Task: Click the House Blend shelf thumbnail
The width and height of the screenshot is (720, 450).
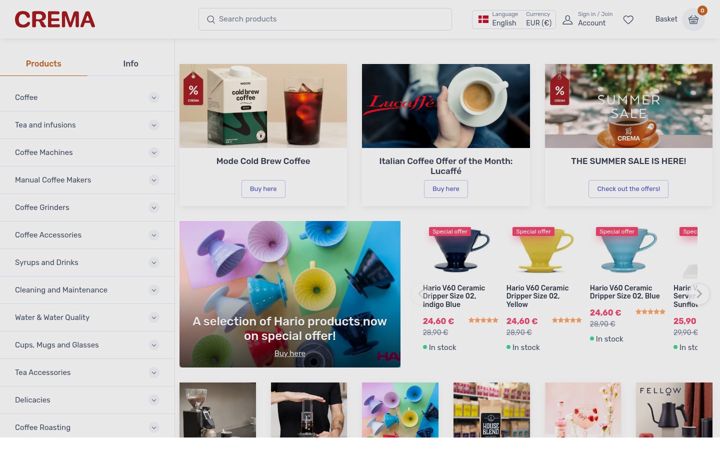Action: [491, 410]
